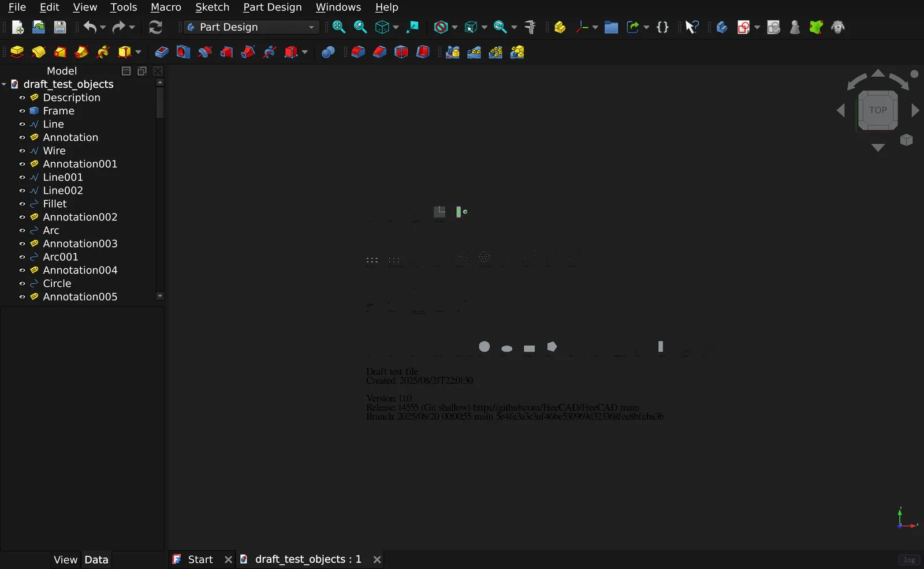Screen dimensions: 924x569
Task: Hide the Wire object via eye icon
Action: tap(22, 151)
